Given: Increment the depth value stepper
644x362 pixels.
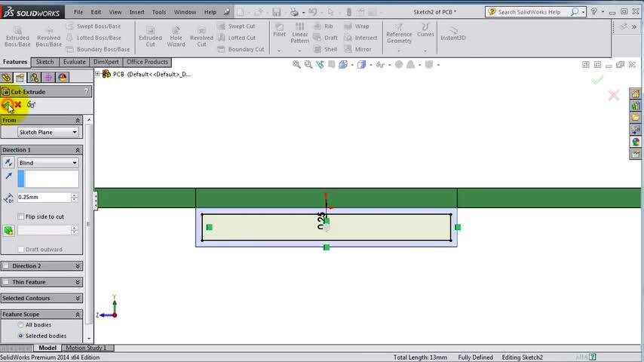Looking at the screenshot, I should coord(75,195).
